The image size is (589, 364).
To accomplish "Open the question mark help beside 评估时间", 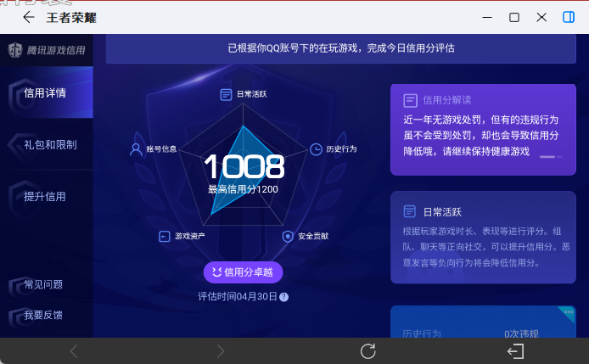I will pos(284,297).
